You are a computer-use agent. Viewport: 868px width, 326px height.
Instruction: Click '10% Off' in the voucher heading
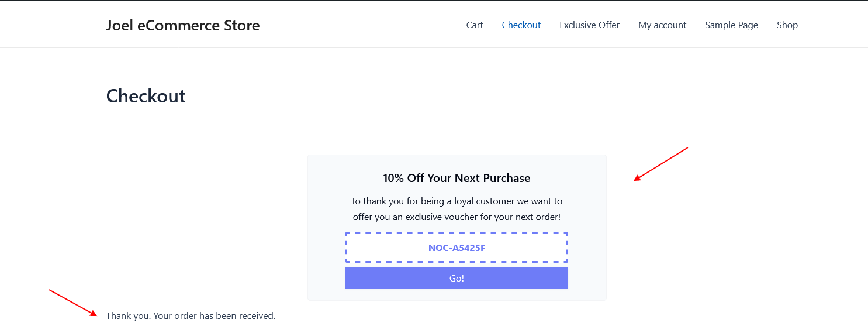404,178
